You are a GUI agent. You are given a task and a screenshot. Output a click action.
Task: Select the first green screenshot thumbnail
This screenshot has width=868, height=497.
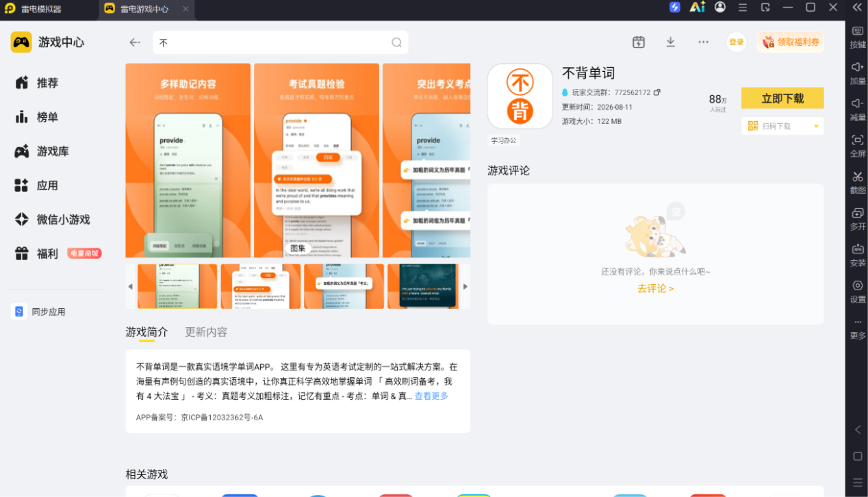click(177, 286)
